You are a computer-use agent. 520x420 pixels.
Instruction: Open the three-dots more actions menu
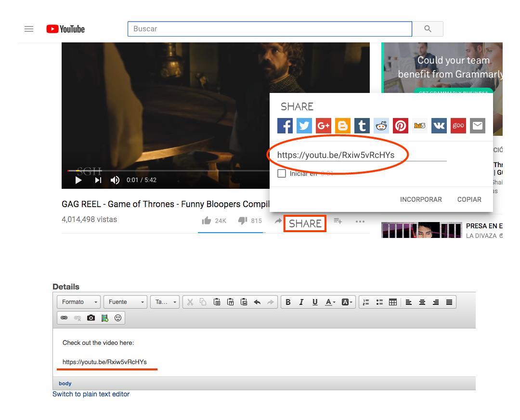pos(360,221)
